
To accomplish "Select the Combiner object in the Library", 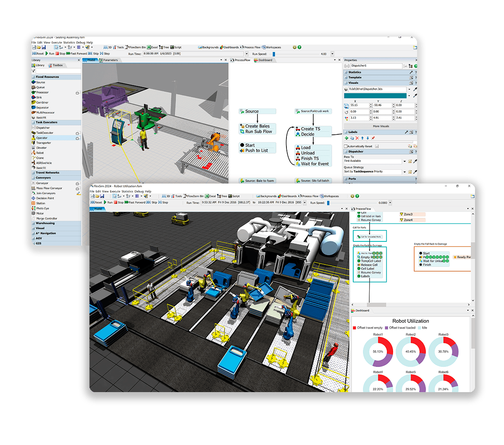I will pyautogui.click(x=40, y=102).
